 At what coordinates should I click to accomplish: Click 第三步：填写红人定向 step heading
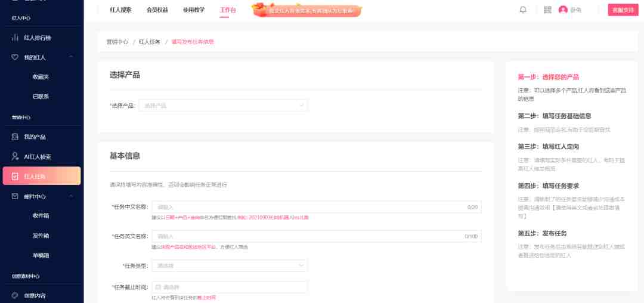[549, 146]
